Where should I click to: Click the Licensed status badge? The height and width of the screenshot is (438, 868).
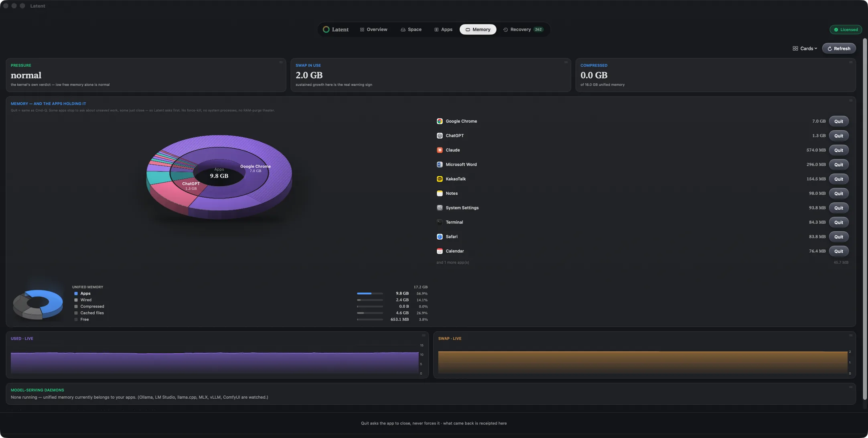tap(846, 30)
